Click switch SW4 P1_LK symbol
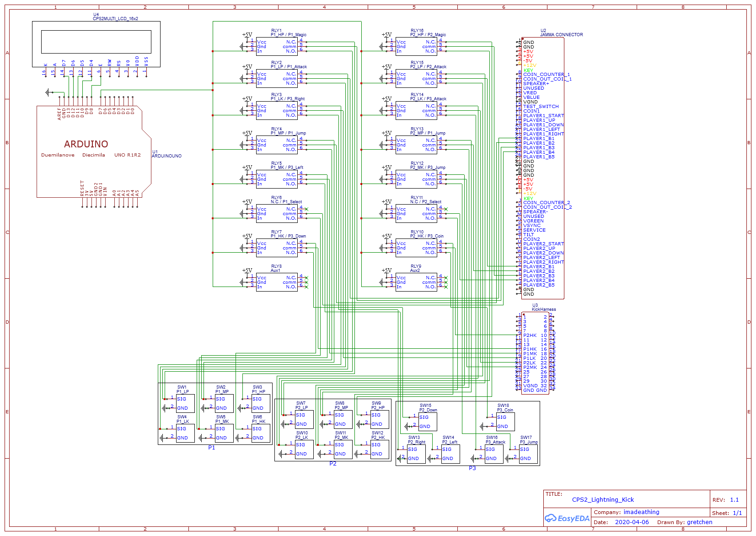Screen dimensions: 756x536 pos(185,433)
